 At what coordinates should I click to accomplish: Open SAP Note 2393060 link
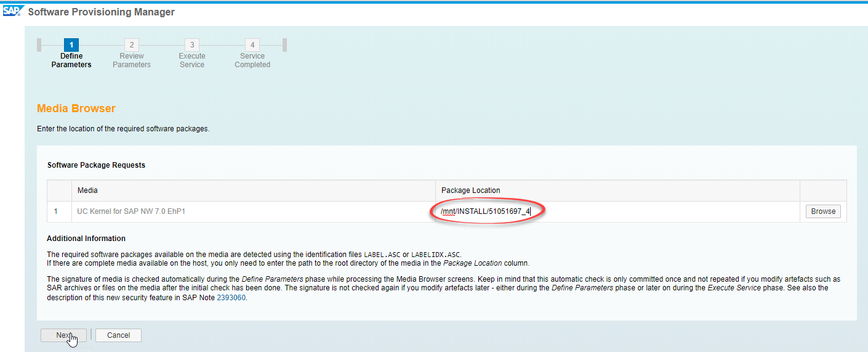click(x=232, y=298)
